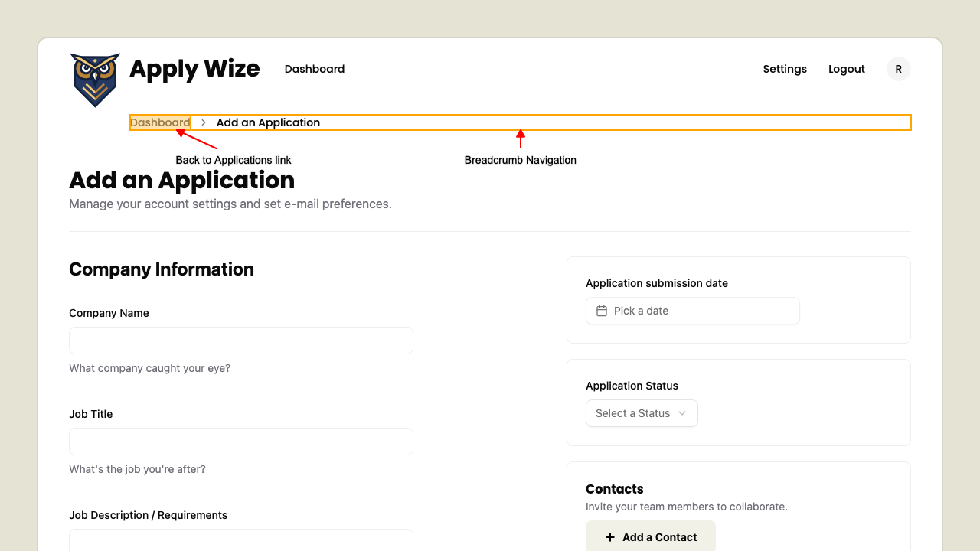Open the Pick a date picker
This screenshot has width=980, height=551.
[692, 311]
